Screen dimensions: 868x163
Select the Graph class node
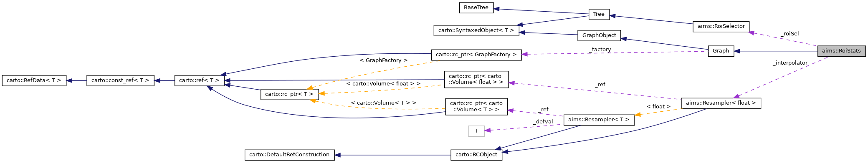click(x=721, y=51)
